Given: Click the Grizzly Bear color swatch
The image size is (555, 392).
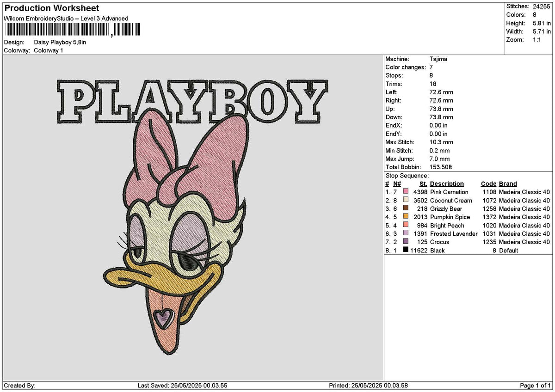Looking at the screenshot, I should coord(406,208).
